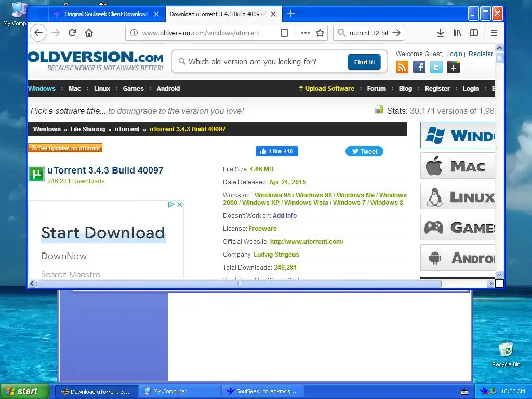Viewport: 532px width, 399px height.
Task: Select the Recycle Bin desktop icon
Action: pyautogui.click(x=506, y=354)
